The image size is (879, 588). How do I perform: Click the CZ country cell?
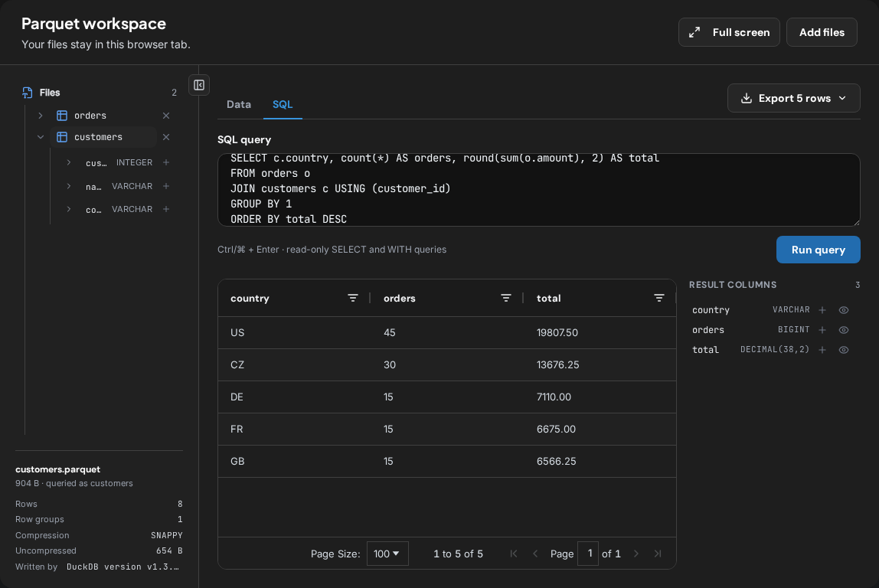295,365
